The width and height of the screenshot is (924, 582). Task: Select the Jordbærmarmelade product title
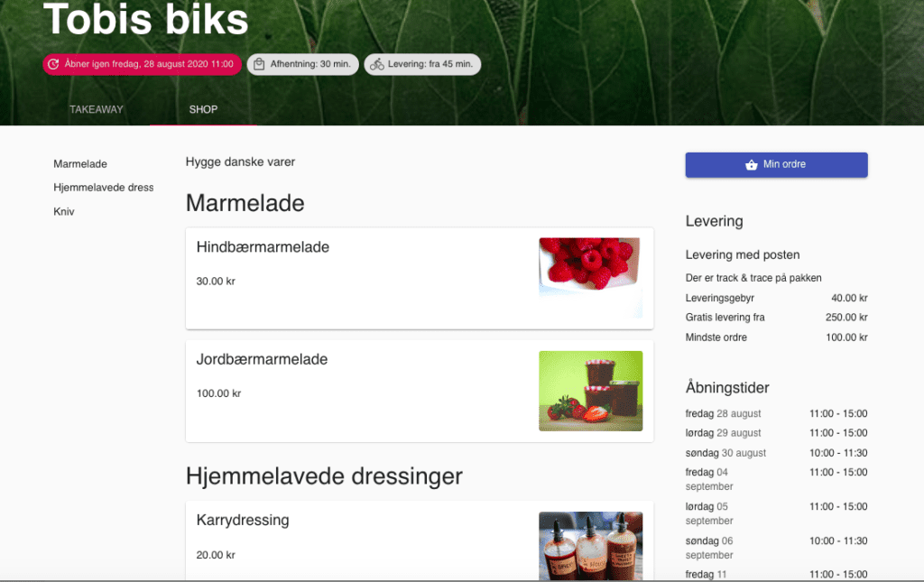pos(262,359)
